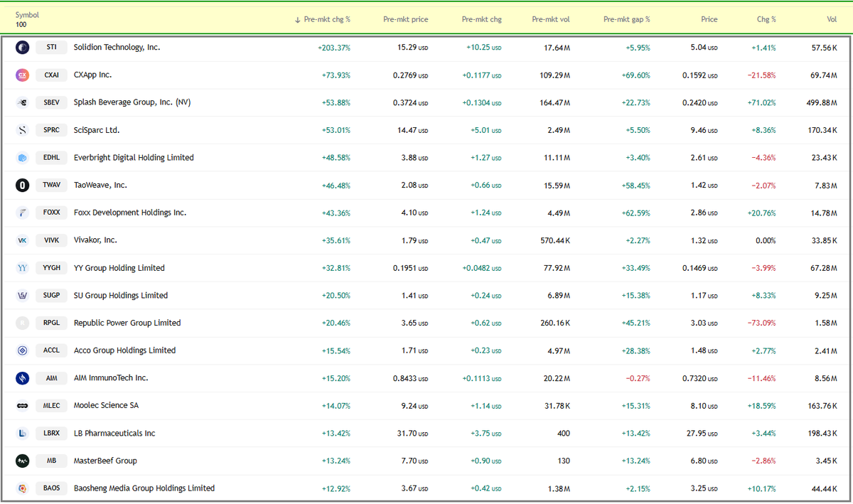Click the Solidion Technology company logo icon
Viewport: 853px width, 504px height.
(23, 48)
